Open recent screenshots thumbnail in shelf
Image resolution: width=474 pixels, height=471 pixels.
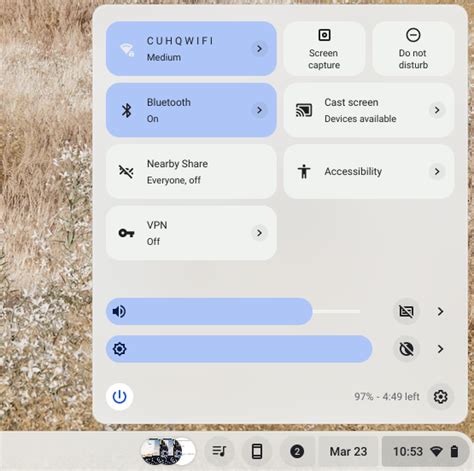point(168,451)
